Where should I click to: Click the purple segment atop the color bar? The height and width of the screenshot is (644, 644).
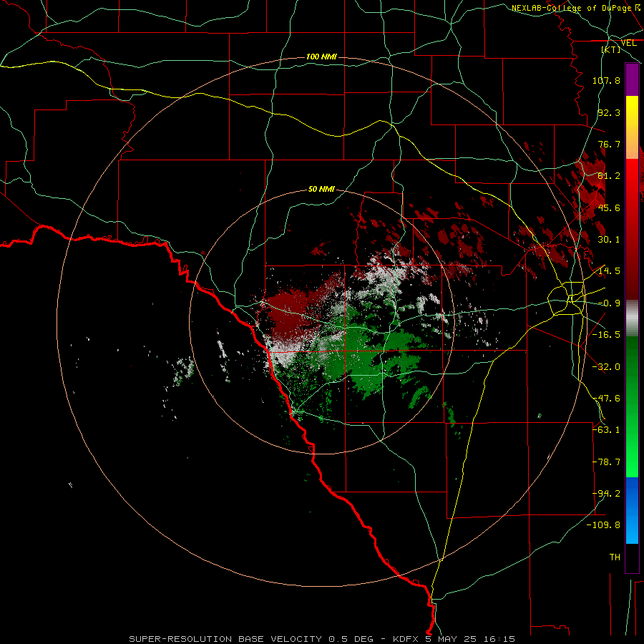(632, 80)
